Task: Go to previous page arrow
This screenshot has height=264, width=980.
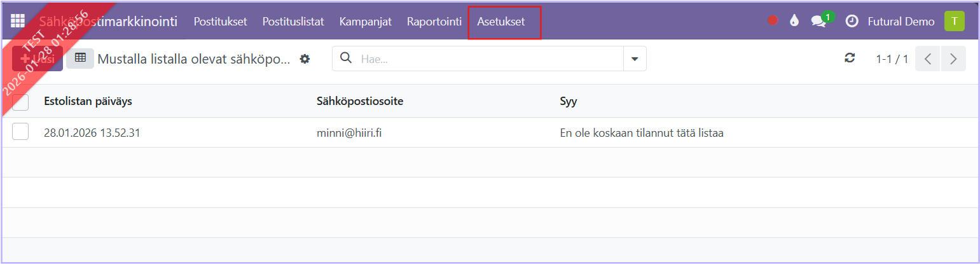Action: [x=928, y=59]
